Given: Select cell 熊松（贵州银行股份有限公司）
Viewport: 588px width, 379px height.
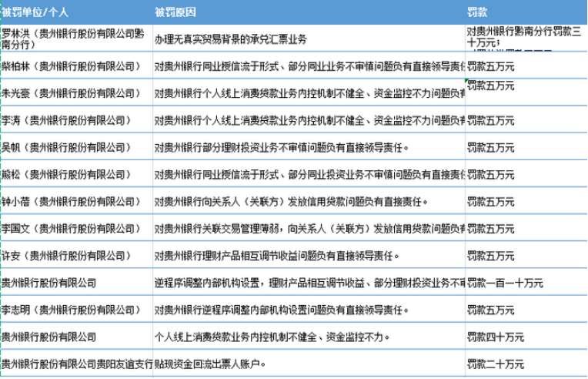Looking at the screenshot, I should click(x=76, y=173).
